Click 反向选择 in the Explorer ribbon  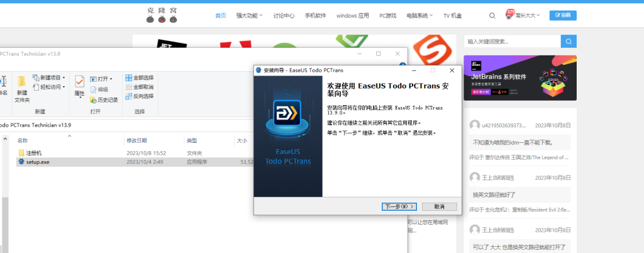point(140,96)
